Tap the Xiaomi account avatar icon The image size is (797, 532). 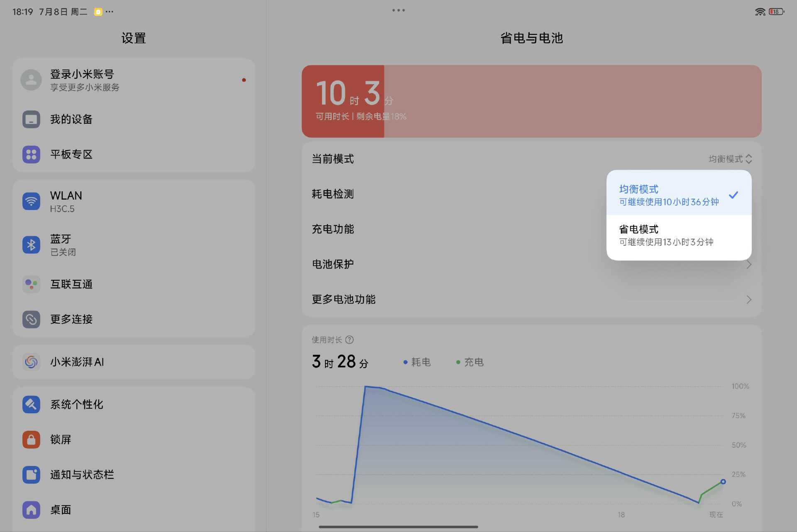tap(31, 80)
